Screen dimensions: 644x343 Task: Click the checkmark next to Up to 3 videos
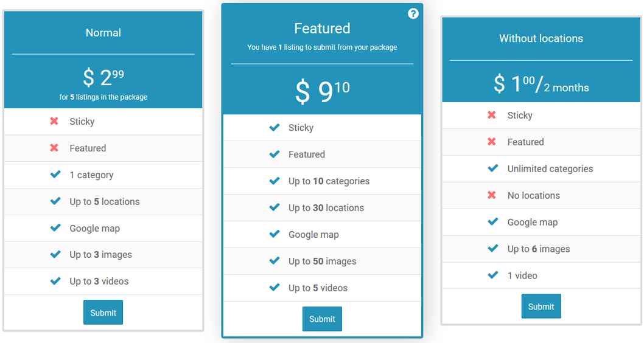[x=55, y=281]
